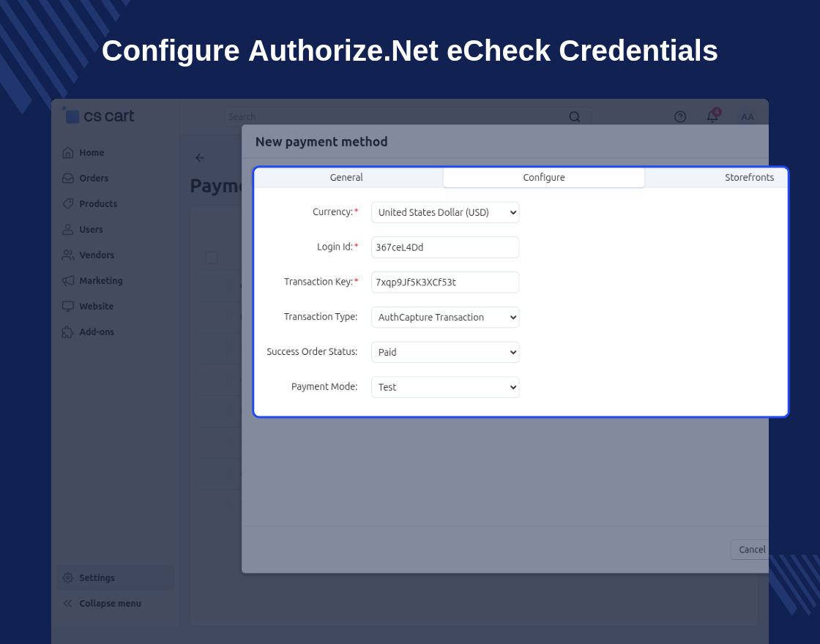The image size is (820, 644).
Task: Click the Success Order Status label
Action: pos(312,352)
